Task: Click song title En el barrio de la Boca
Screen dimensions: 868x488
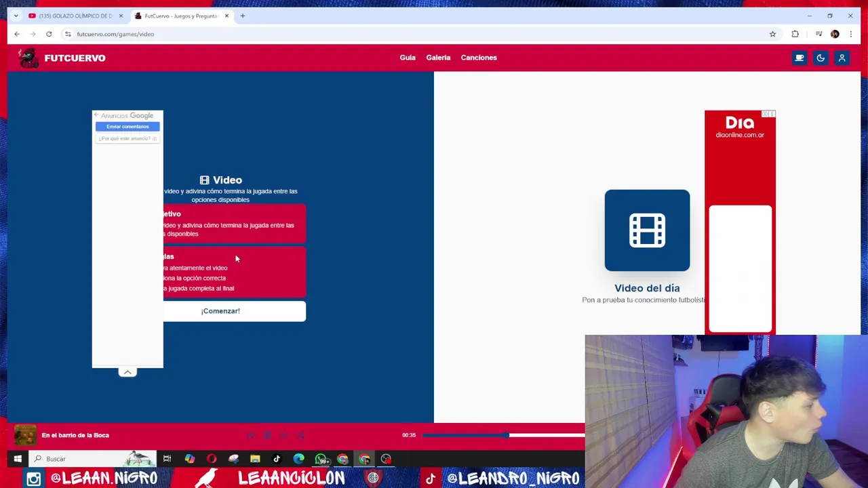Action: click(x=75, y=435)
